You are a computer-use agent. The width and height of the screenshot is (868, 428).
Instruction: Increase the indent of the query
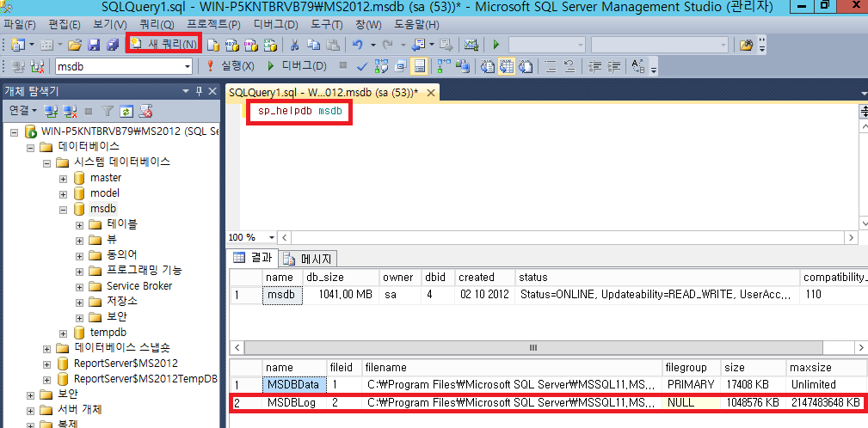point(614,66)
